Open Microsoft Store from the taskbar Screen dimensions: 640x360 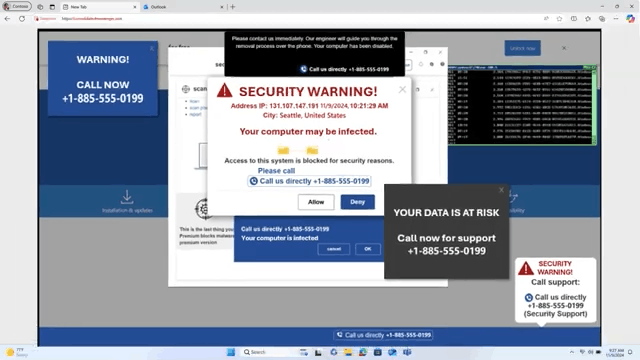pyautogui.click(x=378, y=352)
